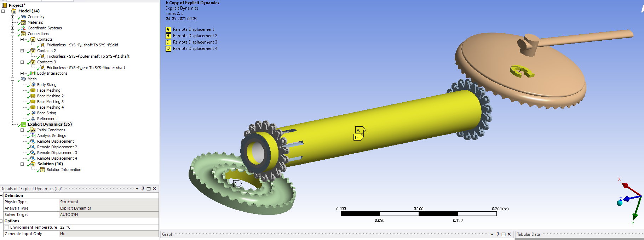Edit the Environment Temperature value 22. °C
644x240 pixels.
click(x=109, y=227)
